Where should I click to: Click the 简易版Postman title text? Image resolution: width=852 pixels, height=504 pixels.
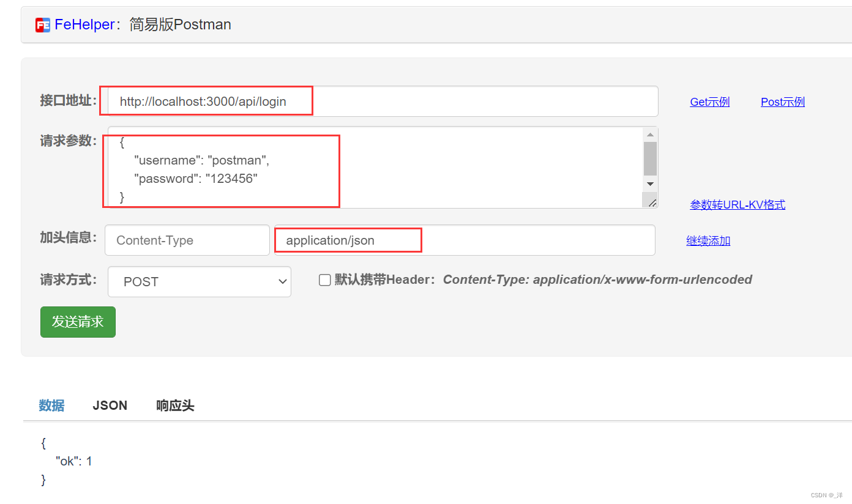181,24
